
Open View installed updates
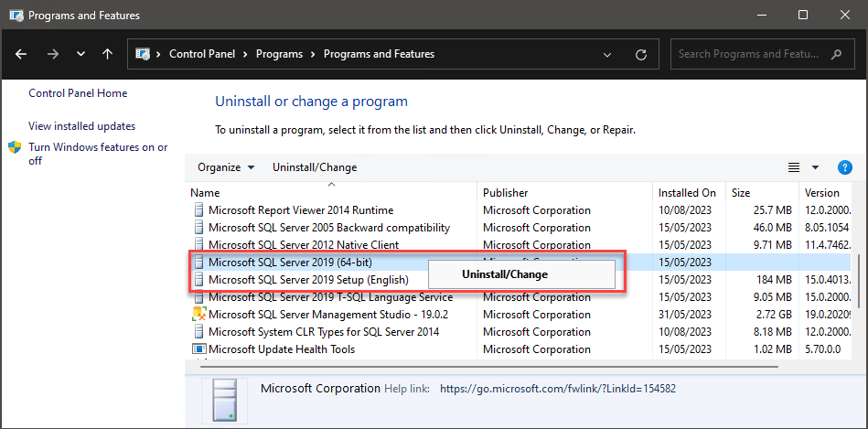click(82, 126)
